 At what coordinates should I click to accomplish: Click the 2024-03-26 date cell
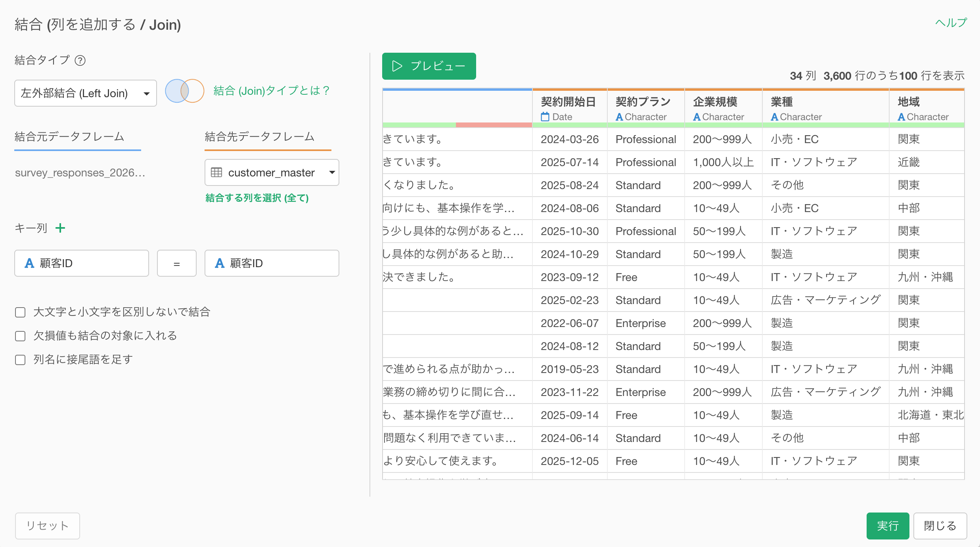point(570,139)
